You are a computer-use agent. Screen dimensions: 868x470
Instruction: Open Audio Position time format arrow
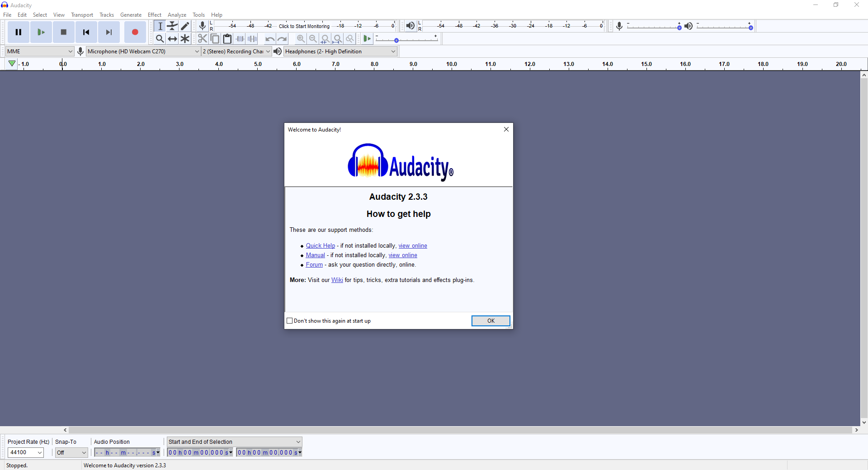pos(158,452)
